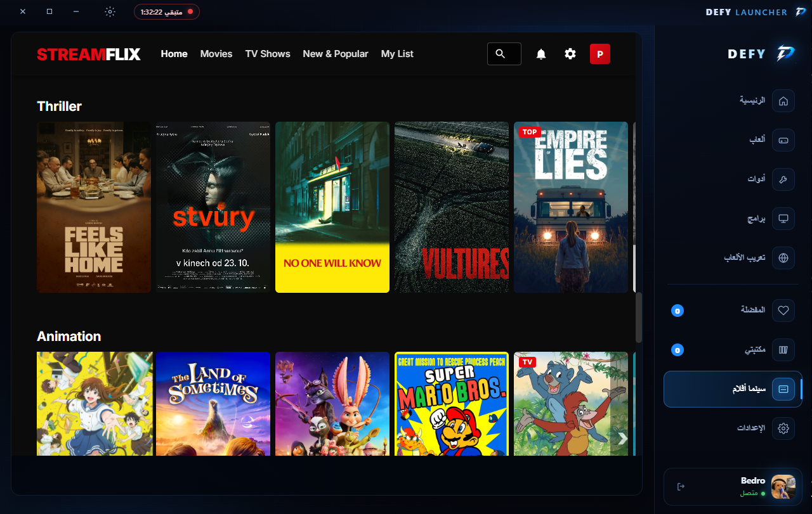This screenshot has width=812, height=514.
Task: Close the Defy Launcher window
Action: pyautogui.click(x=23, y=12)
